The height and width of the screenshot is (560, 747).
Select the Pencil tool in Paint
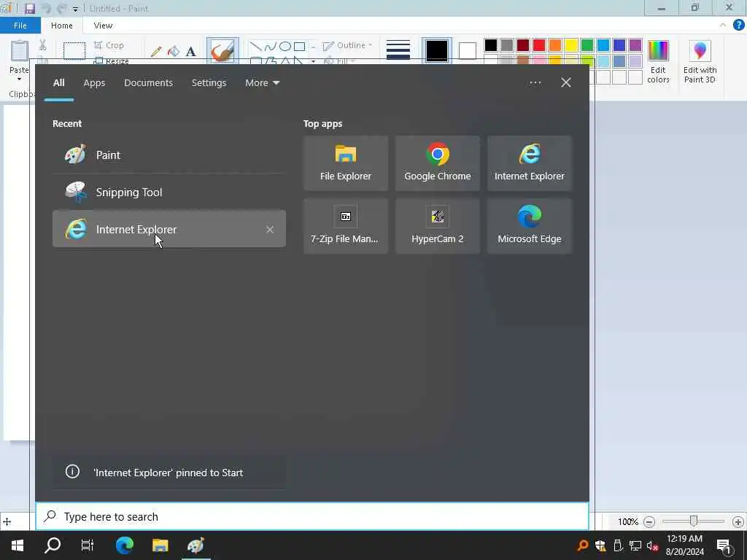click(156, 52)
